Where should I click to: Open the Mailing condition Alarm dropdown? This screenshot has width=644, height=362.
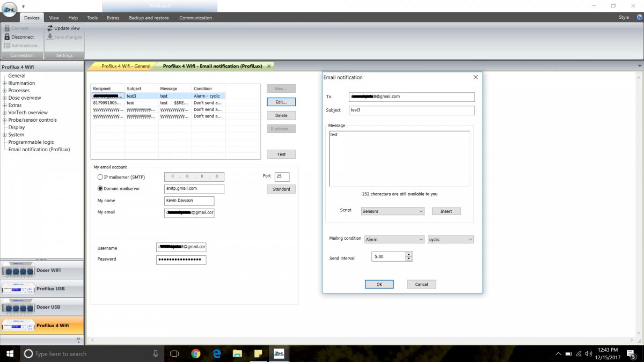pyautogui.click(x=394, y=239)
